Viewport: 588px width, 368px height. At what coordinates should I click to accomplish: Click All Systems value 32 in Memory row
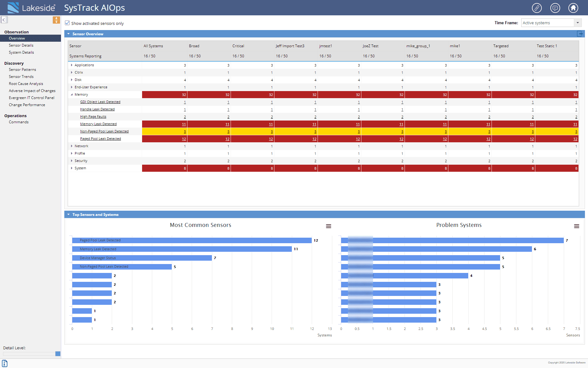[x=184, y=95]
